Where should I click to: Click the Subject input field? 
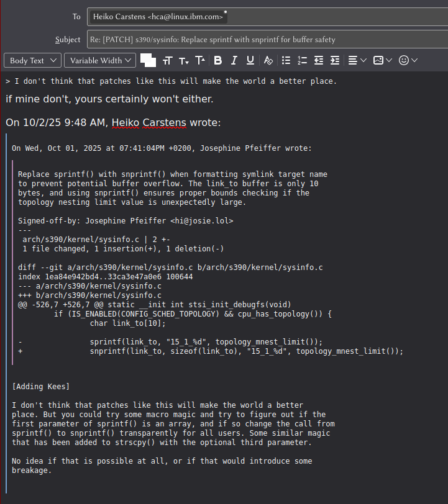pos(266,39)
